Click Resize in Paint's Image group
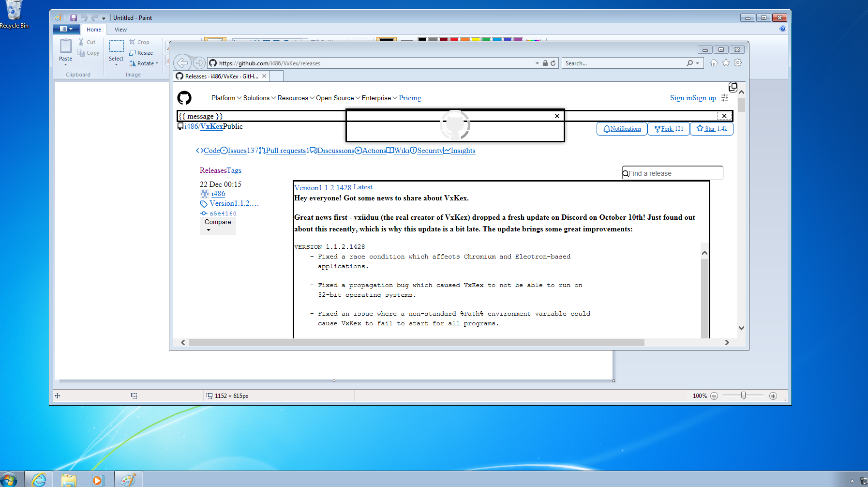Image resolution: width=868 pixels, height=487 pixels. pyautogui.click(x=141, y=53)
